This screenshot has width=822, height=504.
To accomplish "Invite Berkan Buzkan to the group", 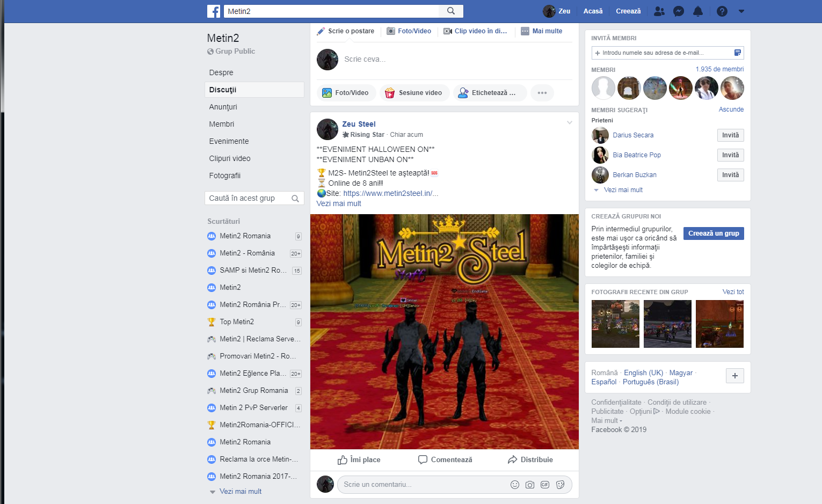I will click(x=731, y=175).
